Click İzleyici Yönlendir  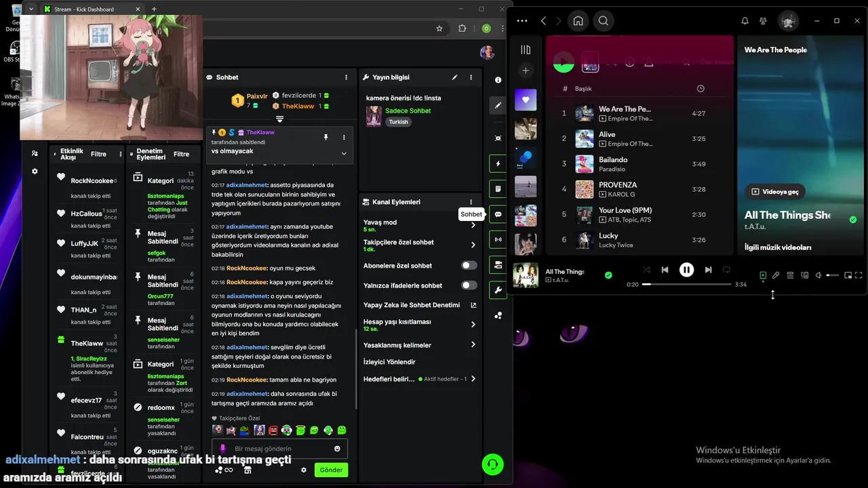(x=389, y=362)
